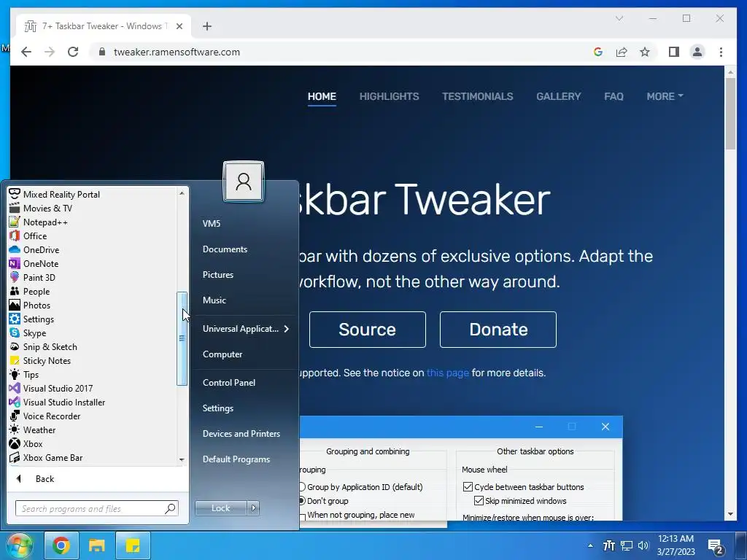The width and height of the screenshot is (747, 560).
Task: Open the Action Center notifications icon
Action: pos(716,547)
